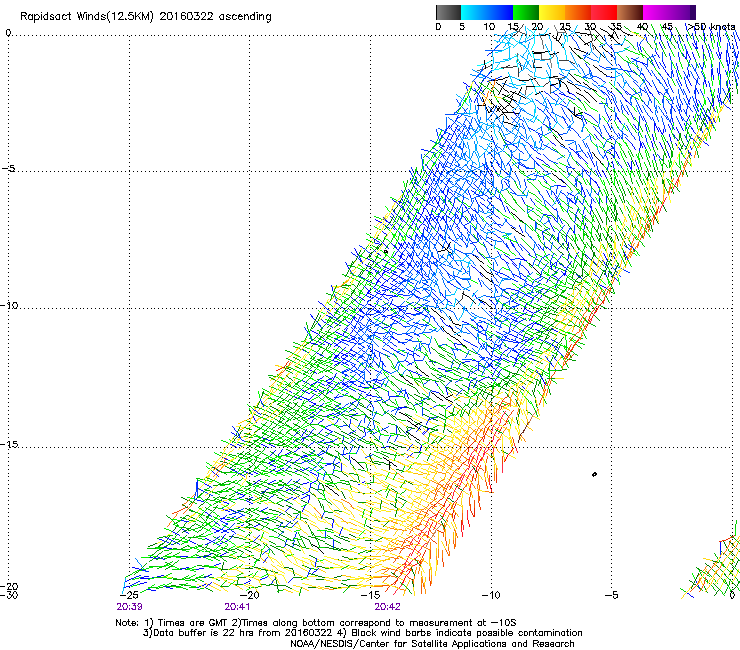Click the title text "Rapidscat Winds(12.5KM) 20160322 ascending"
740x650 pixels.
click(146, 17)
